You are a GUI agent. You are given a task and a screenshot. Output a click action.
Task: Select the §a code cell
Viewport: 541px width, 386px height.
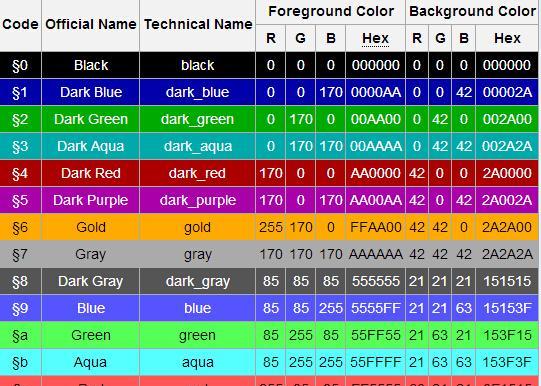click(20, 335)
